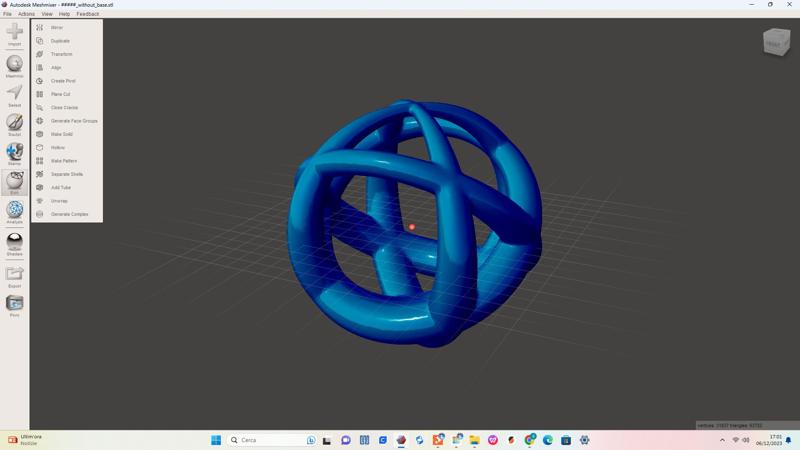Open the Sculpt brush tool
800x450 pixels.
click(14, 124)
